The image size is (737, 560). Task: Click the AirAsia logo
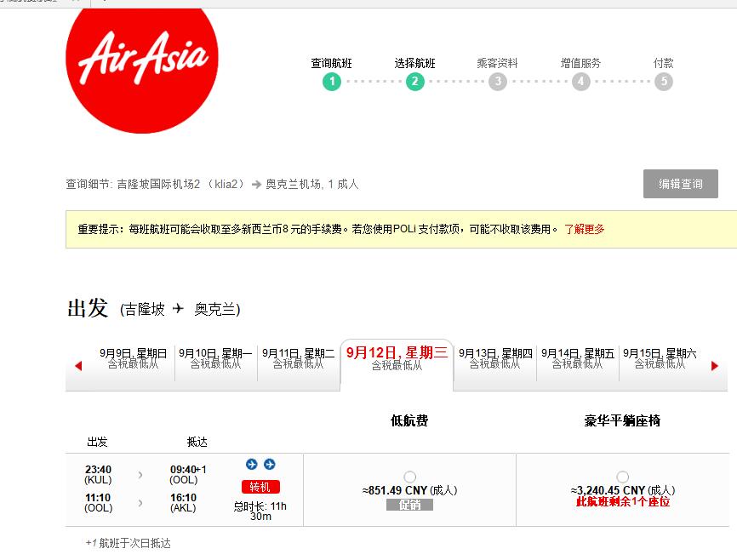141,60
